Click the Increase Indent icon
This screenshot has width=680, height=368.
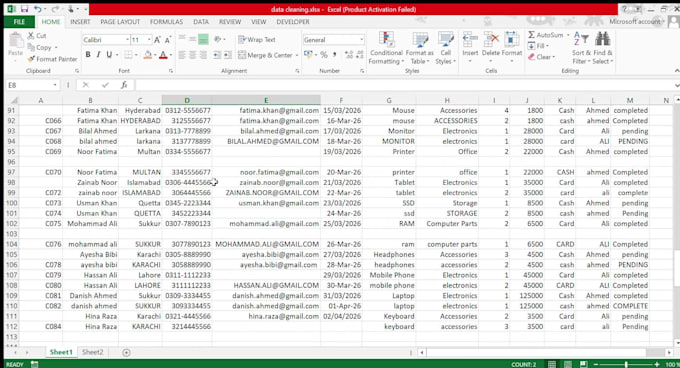[228, 55]
